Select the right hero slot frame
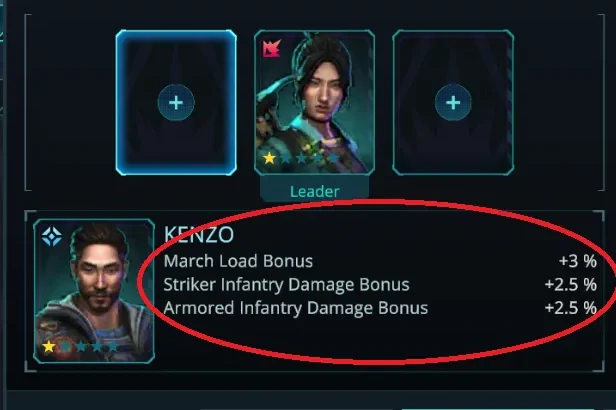Viewport: 616px width, 410px height. 453,102
